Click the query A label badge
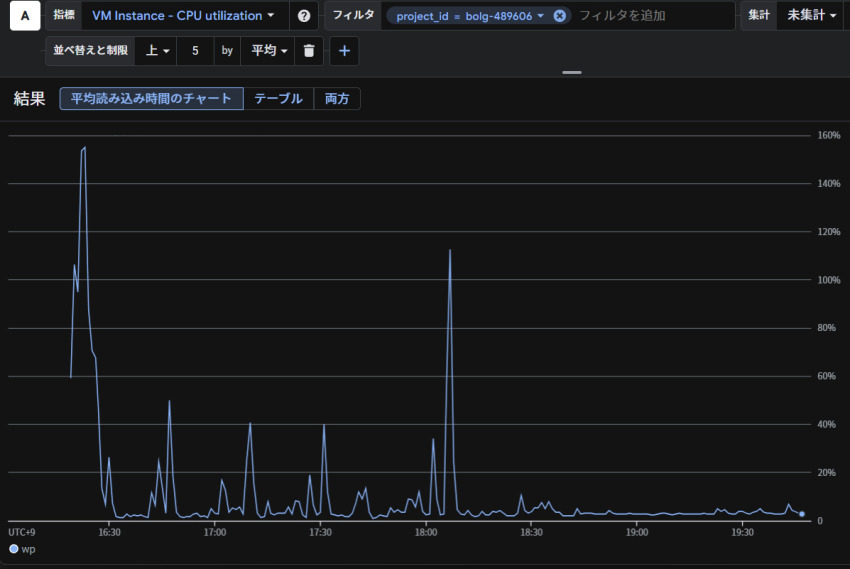This screenshot has width=850, height=569. (25, 16)
